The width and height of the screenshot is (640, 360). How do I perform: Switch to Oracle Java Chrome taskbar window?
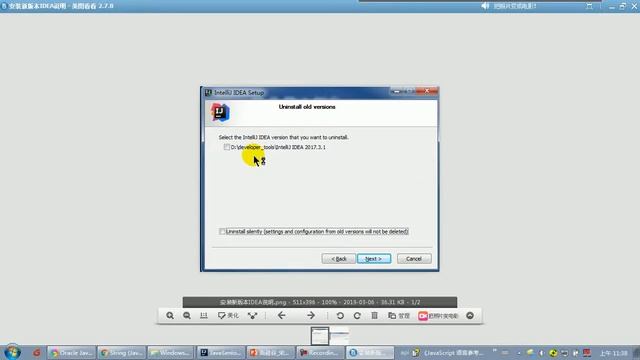pos(72,353)
